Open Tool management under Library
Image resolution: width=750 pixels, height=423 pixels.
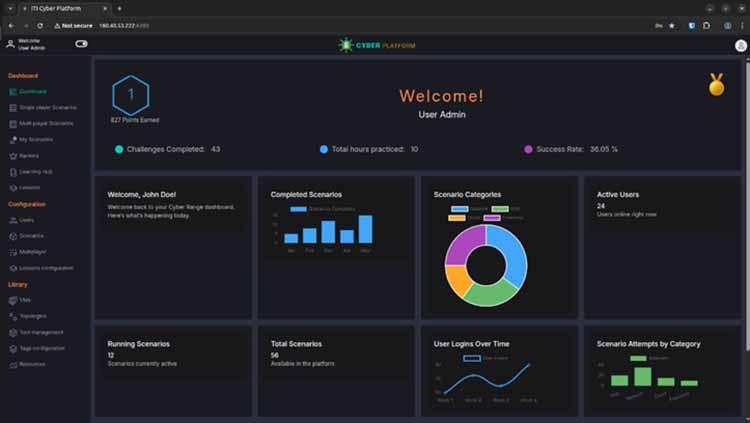tap(36, 332)
